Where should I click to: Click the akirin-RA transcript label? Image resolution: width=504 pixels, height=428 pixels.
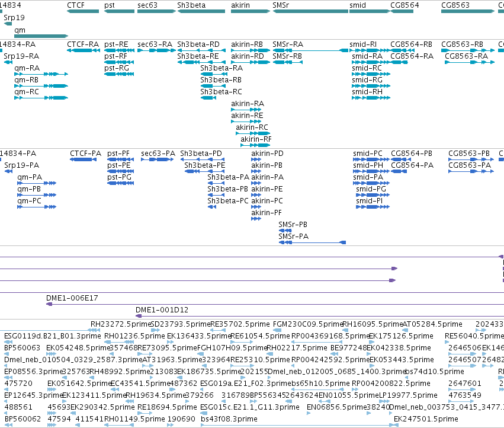click(x=248, y=104)
